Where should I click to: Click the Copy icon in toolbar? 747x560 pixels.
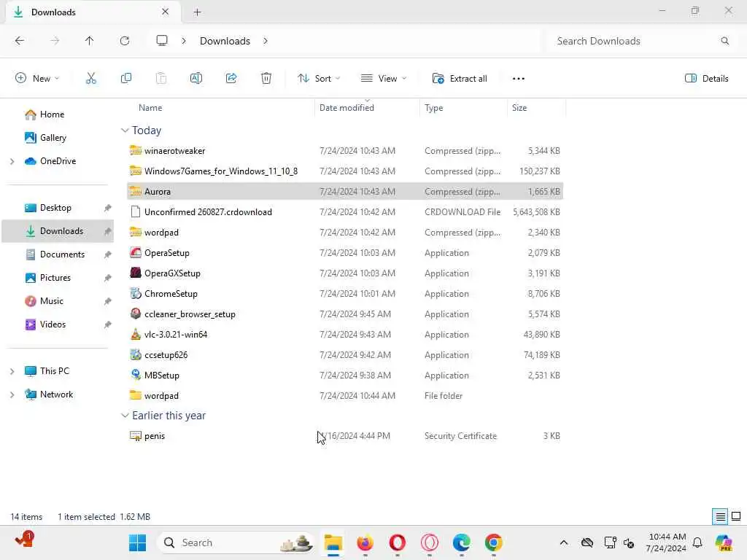click(125, 79)
